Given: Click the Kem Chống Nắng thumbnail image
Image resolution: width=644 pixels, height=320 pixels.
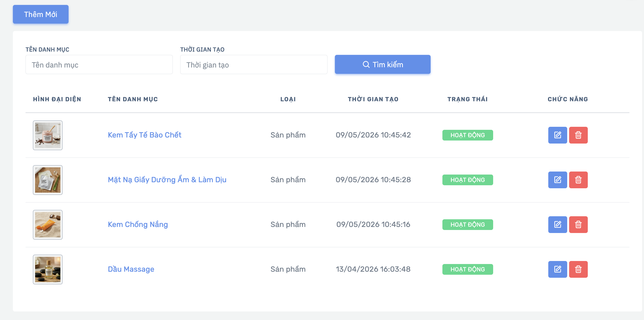Looking at the screenshot, I should pyautogui.click(x=48, y=225).
